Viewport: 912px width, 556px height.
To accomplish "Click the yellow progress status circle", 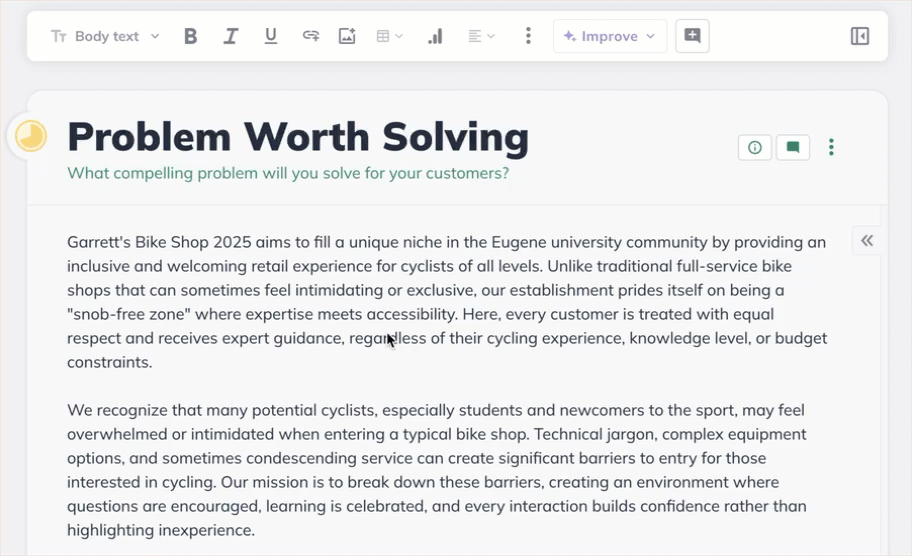I will click(30, 136).
